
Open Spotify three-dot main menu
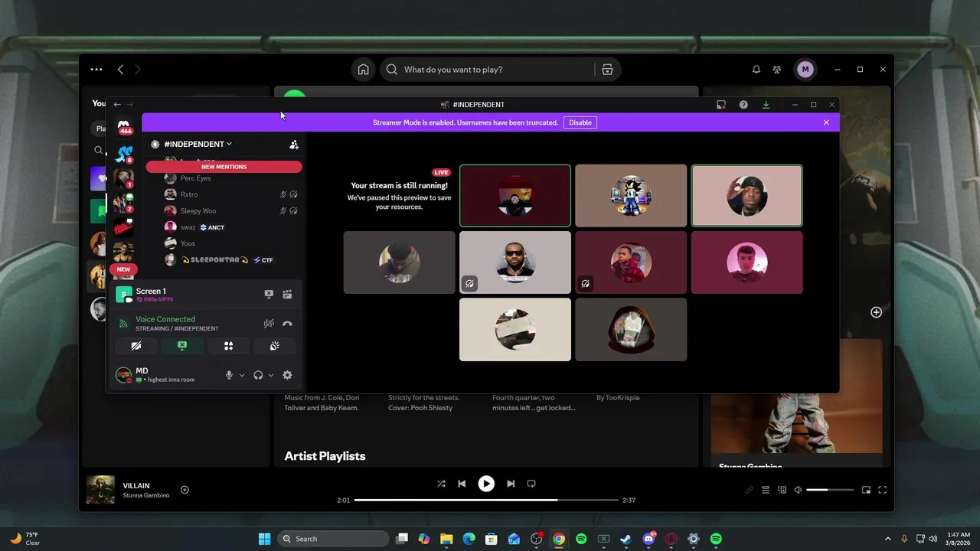pos(96,70)
